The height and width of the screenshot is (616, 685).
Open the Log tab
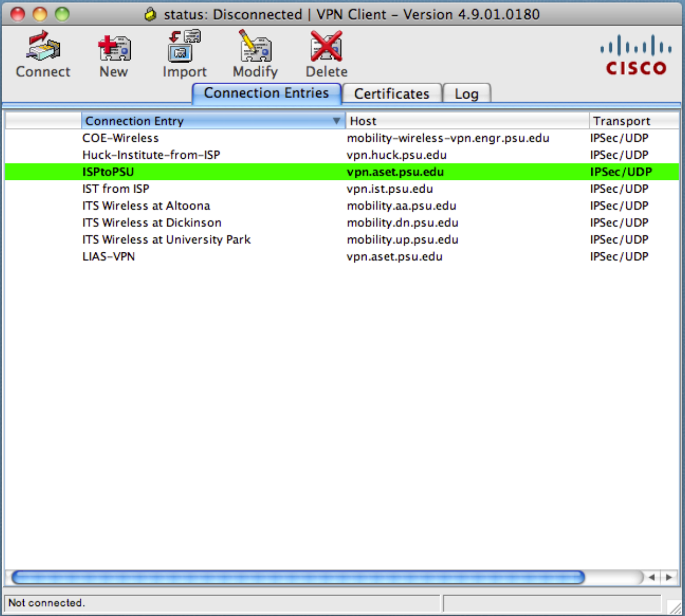click(x=467, y=94)
